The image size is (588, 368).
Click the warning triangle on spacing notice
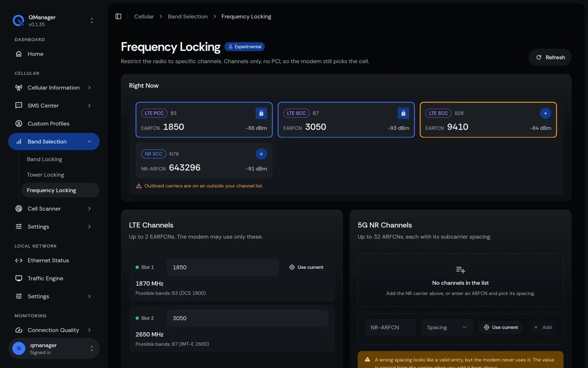point(367,360)
